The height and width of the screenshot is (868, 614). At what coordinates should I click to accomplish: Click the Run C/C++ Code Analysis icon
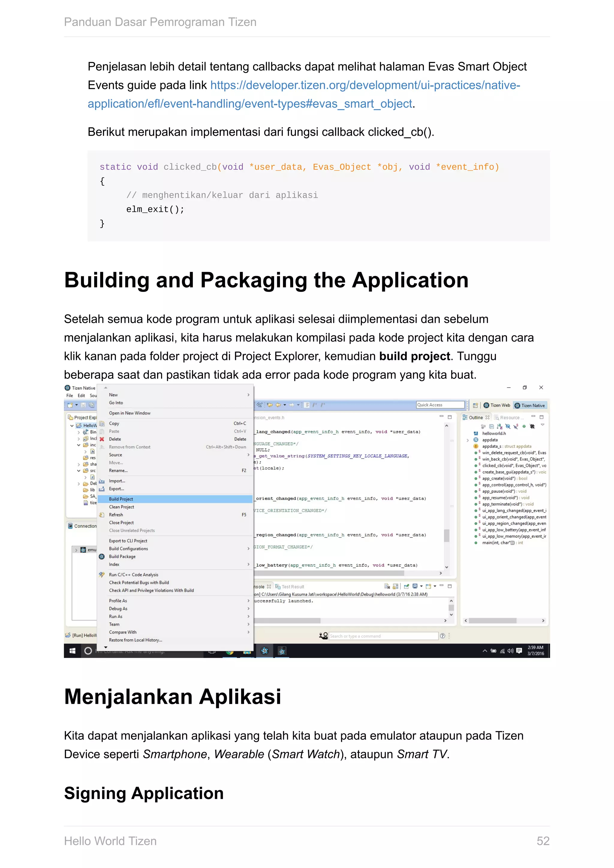click(x=102, y=575)
